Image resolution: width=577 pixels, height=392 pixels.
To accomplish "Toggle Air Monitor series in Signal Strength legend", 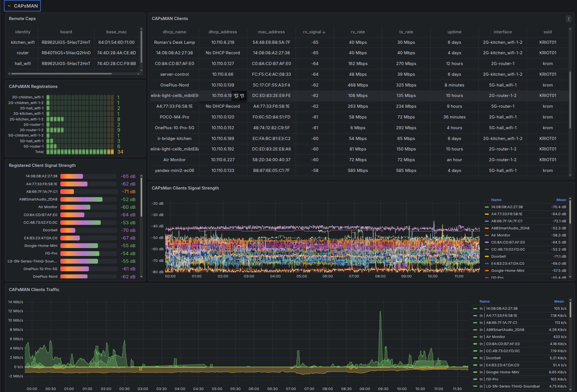I will click(x=501, y=235).
